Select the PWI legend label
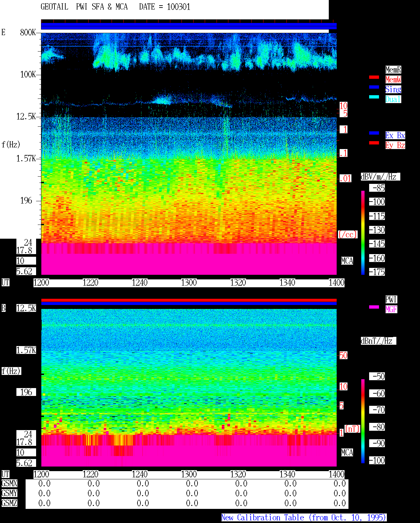This screenshot has width=420, height=523. [x=391, y=299]
